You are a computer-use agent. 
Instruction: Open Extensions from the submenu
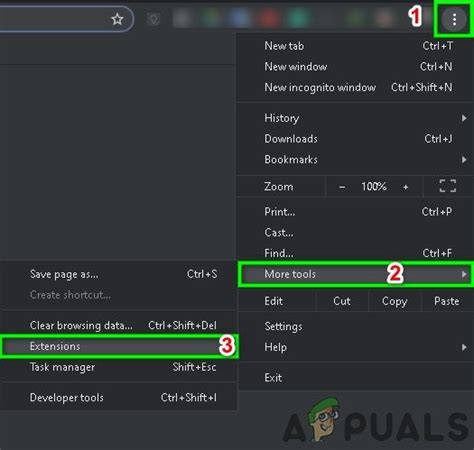[x=119, y=346]
